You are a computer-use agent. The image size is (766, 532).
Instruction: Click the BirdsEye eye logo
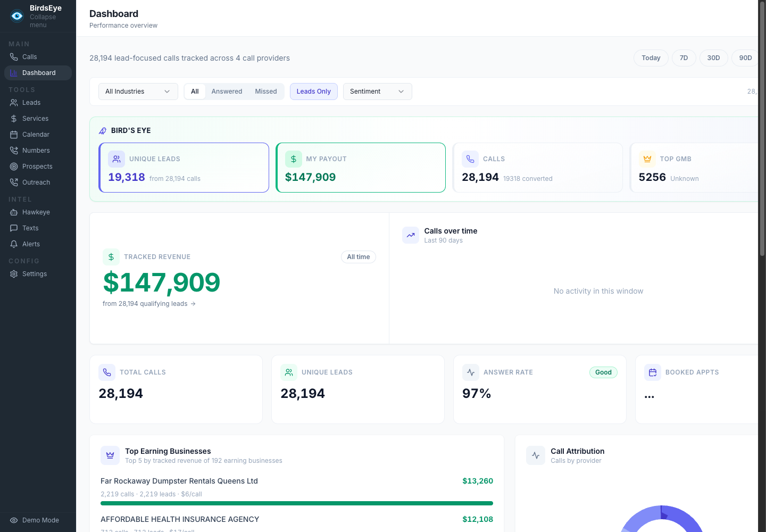click(x=17, y=16)
